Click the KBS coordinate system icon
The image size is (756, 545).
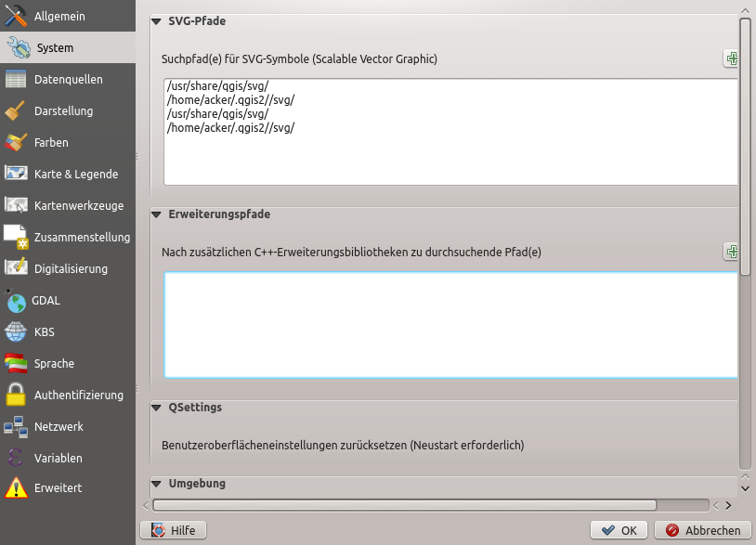[x=16, y=331]
